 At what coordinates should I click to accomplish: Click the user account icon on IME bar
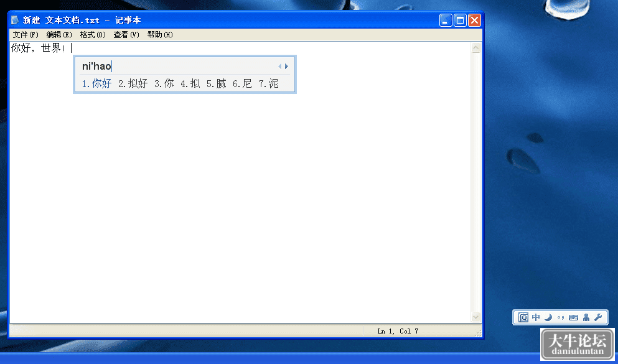tap(586, 317)
